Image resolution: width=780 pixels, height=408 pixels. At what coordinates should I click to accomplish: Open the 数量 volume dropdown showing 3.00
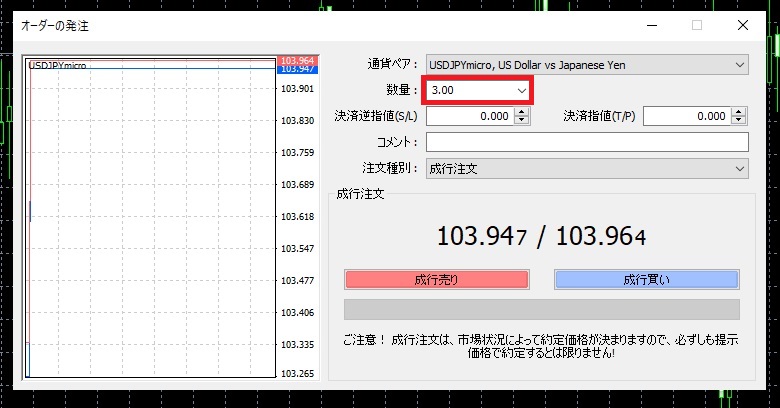coord(478,91)
